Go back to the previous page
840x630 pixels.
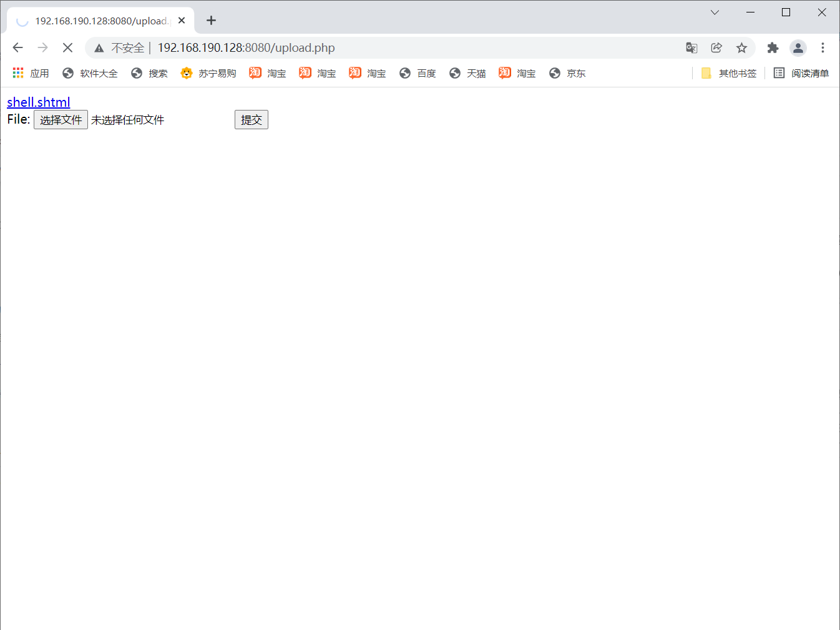click(x=17, y=47)
